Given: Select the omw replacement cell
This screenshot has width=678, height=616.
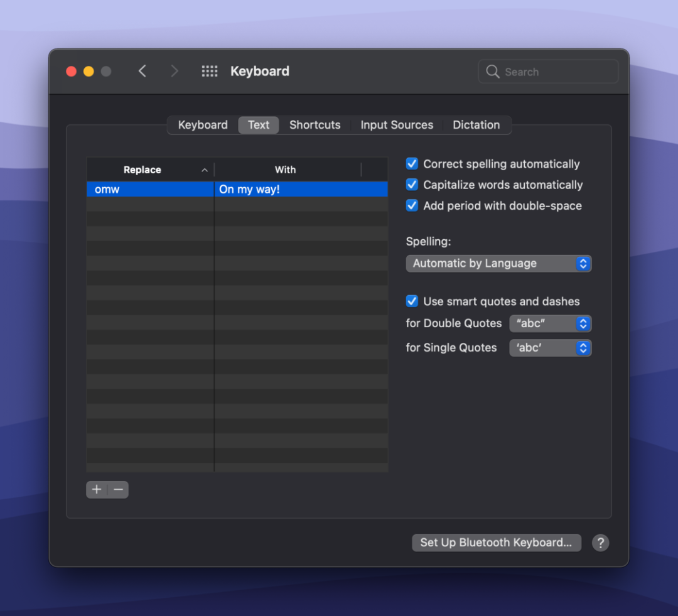Looking at the screenshot, I should click(x=151, y=189).
